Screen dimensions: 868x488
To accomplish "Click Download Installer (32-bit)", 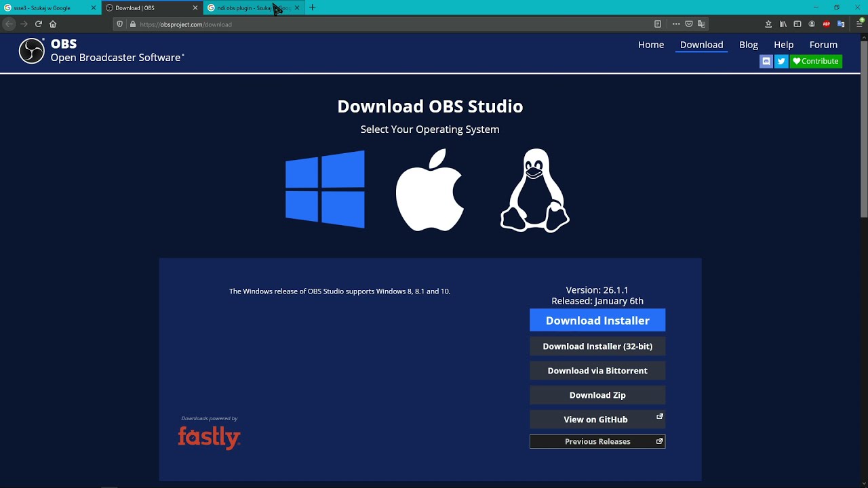I will coord(597,346).
